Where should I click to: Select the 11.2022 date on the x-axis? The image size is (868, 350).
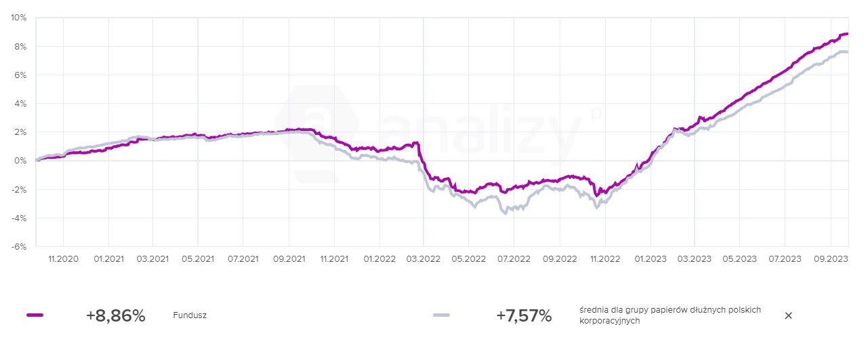(x=604, y=258)
